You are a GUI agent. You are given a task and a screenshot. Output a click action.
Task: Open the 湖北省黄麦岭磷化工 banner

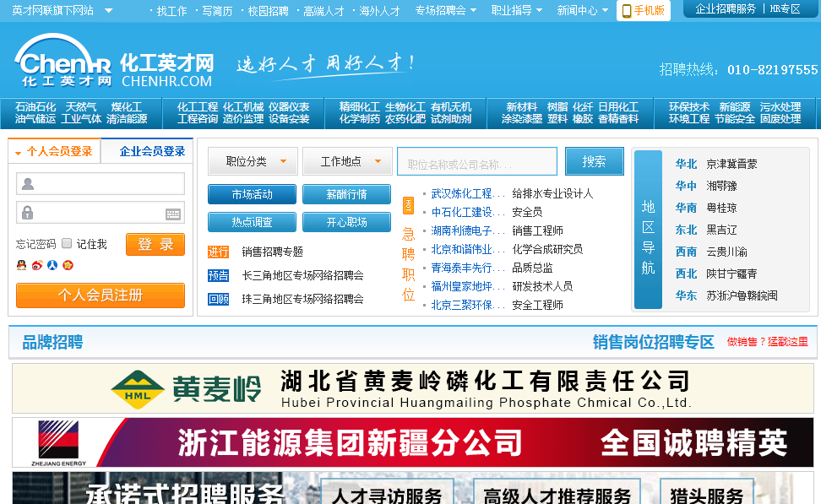pyautogui.click(x=413, y=388)
